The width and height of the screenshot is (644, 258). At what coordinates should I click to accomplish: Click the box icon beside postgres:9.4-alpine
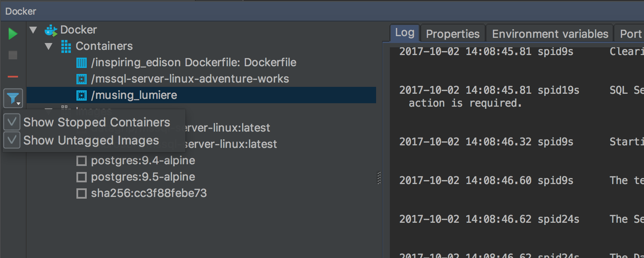click(81, 161)
